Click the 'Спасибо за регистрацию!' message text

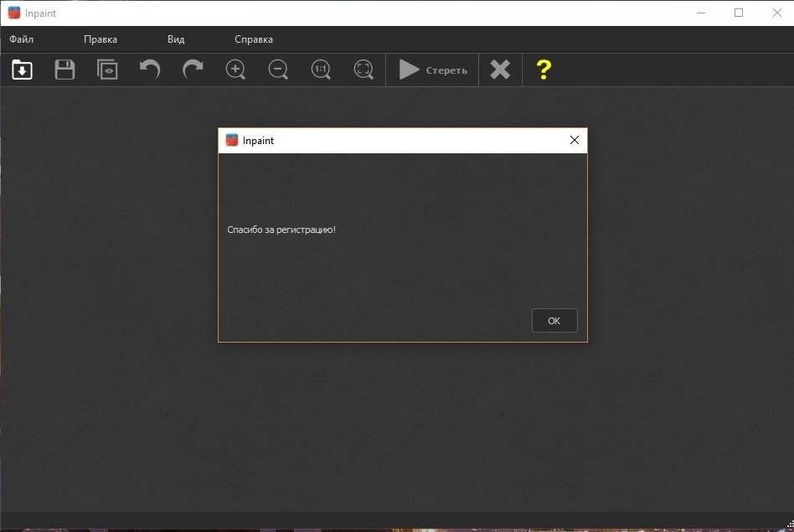pyautogui.click(x=281, y=230)
